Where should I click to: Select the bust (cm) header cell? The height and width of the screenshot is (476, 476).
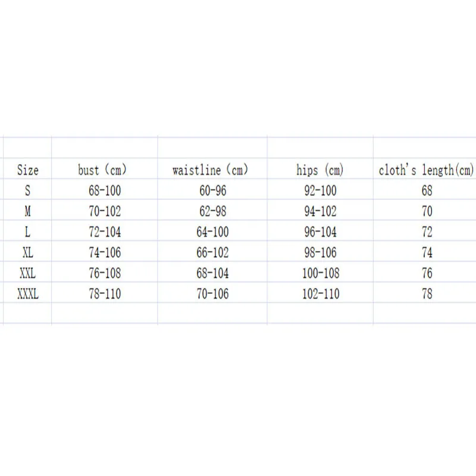tap(103, 170)
